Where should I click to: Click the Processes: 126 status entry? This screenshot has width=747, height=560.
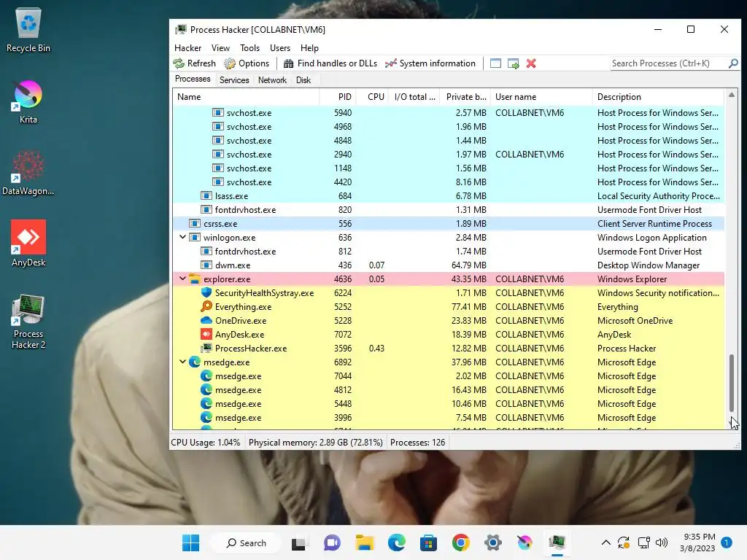tap(417, 443)
